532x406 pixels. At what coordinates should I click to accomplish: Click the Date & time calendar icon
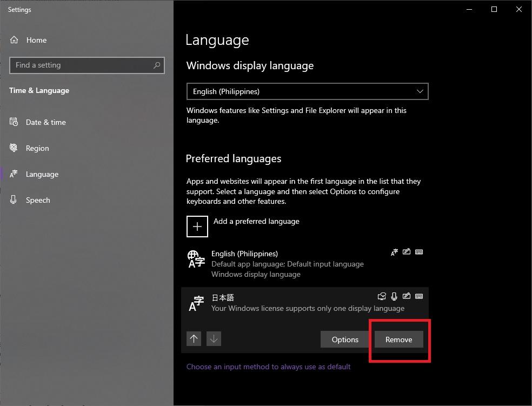pos(14,122)
